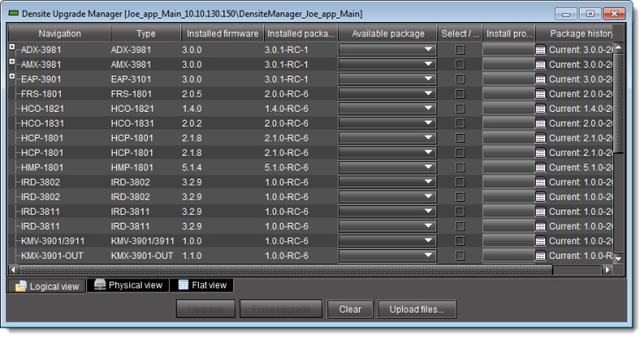644x339 pixels.
Task: Tick the select checkbox for HMP-1801
Action: 460,167
